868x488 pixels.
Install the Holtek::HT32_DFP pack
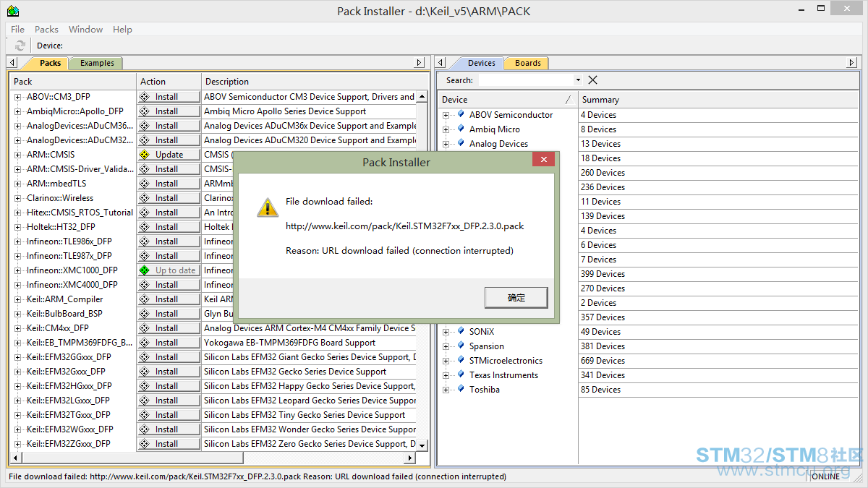pyautogui.click(x=169, y=227)
